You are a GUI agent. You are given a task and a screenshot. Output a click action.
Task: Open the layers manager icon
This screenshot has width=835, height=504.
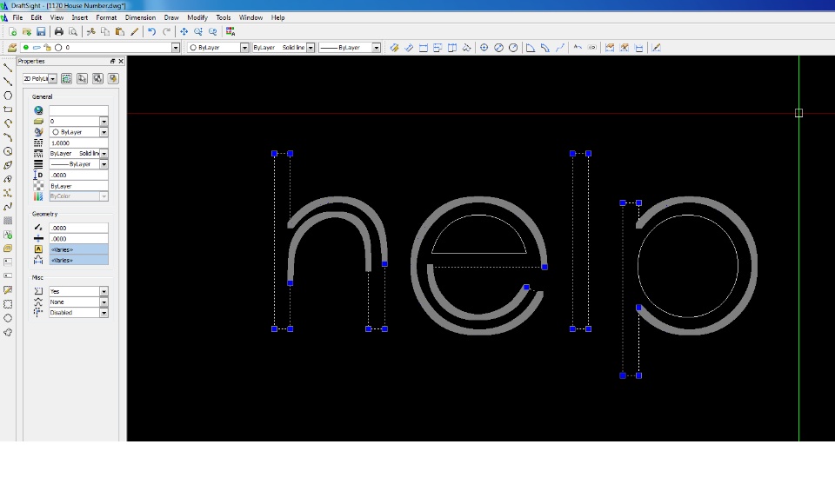click(12, 48)
